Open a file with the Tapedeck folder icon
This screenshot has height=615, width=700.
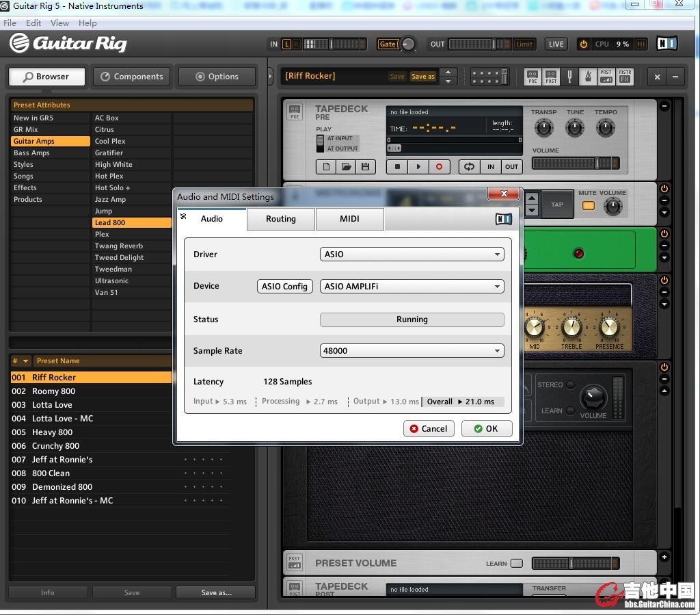(346, 167)
